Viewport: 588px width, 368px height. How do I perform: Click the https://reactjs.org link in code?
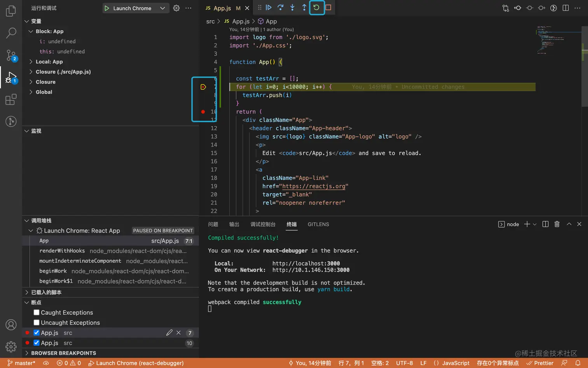(x=313, y=186)
